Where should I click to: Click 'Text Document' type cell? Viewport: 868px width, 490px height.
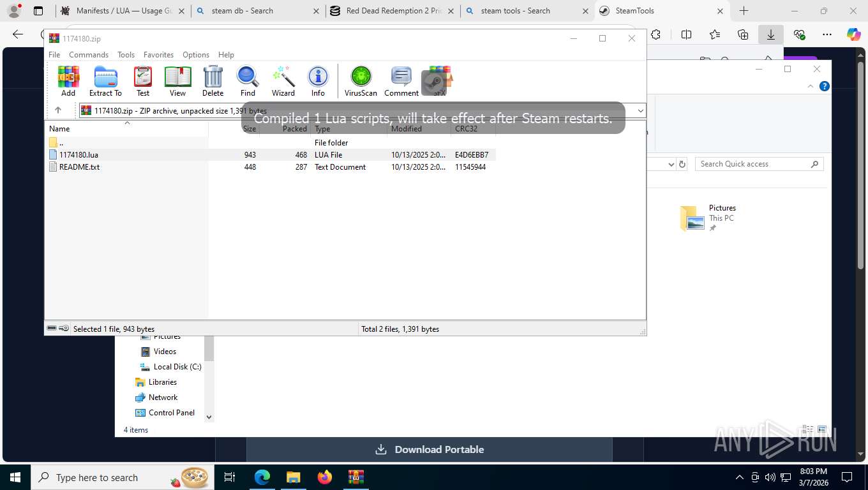340,167
